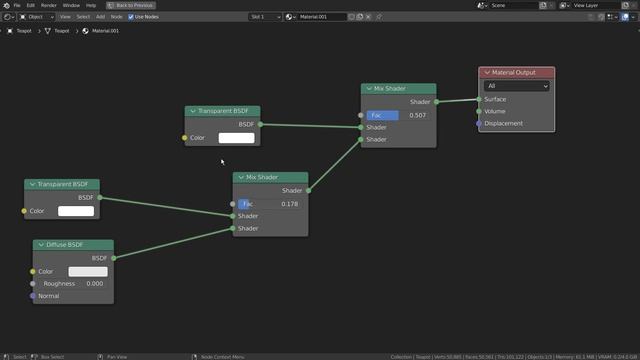Collapse the upper Transparent BSDF node

(x=193, y=111)
